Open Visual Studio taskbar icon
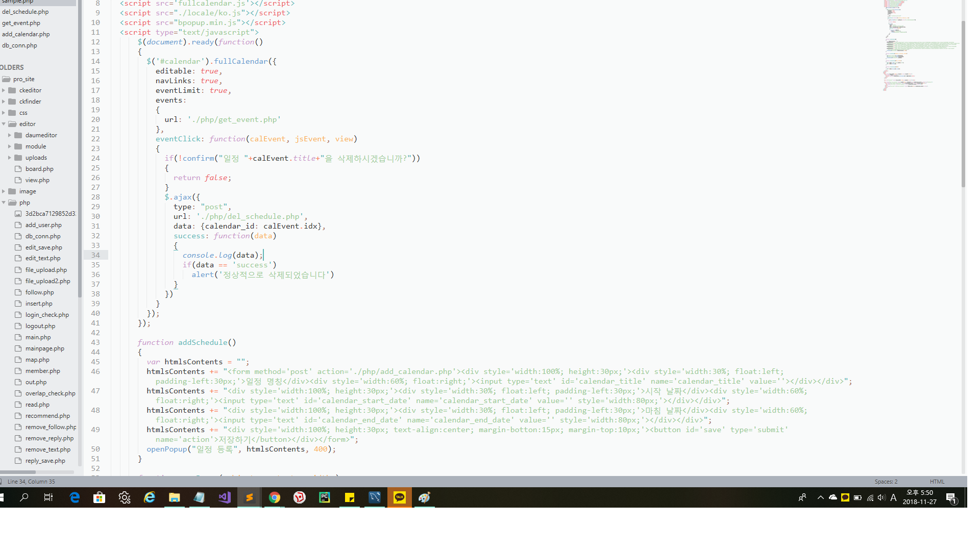The image size is (980, 551). click(x=225, y=497)
